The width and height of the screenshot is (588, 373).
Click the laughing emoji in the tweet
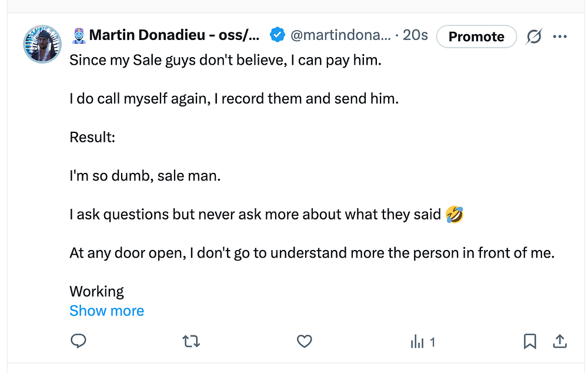tap(455, 214)
